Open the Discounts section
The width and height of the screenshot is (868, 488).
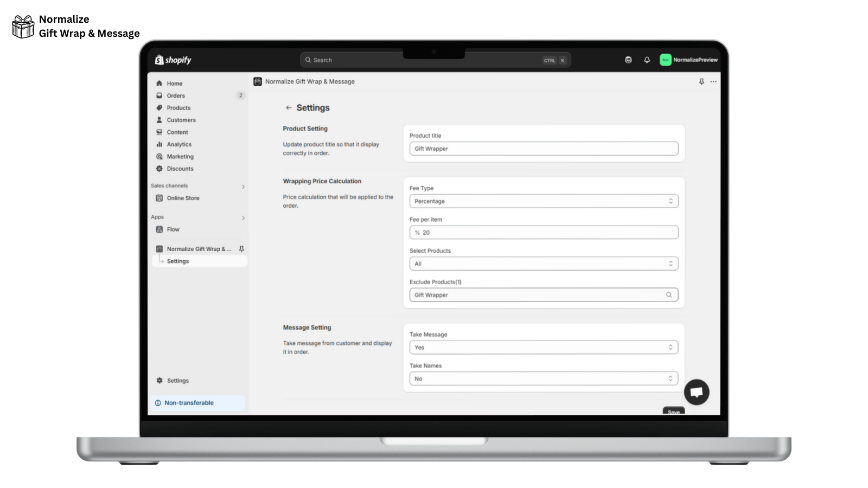[x=180, y=169]
